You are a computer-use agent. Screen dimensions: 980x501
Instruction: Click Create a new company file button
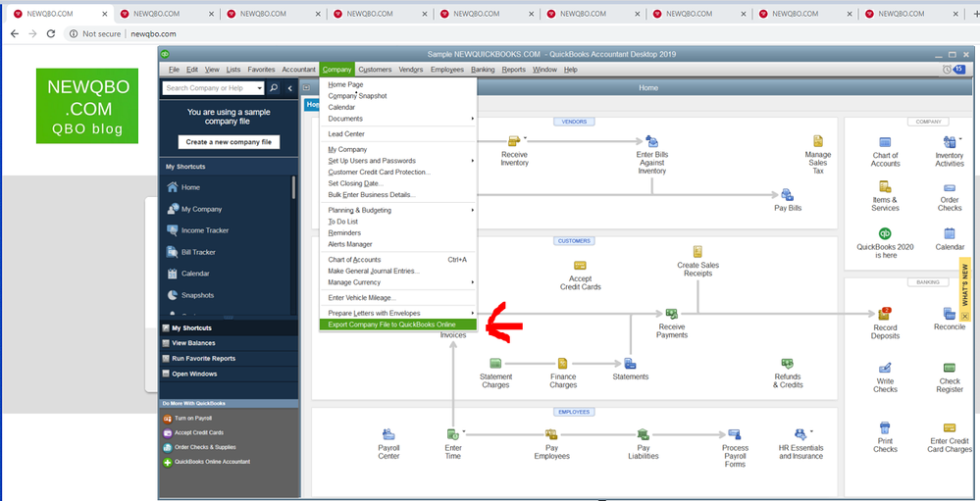(x=229, y=142)
